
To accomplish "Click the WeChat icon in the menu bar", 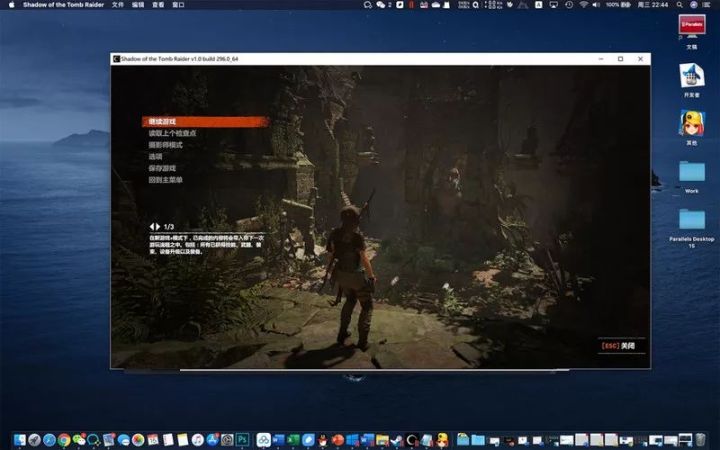I will click(381, 5).
